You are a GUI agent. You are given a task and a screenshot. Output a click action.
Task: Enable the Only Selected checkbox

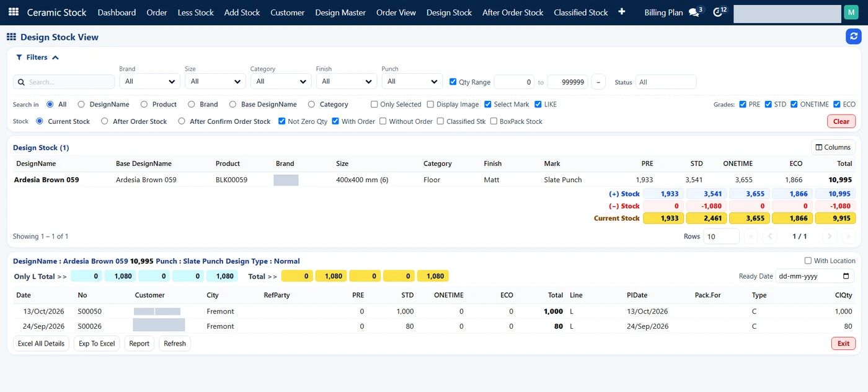pyautogui.click(x=374, y=104)
